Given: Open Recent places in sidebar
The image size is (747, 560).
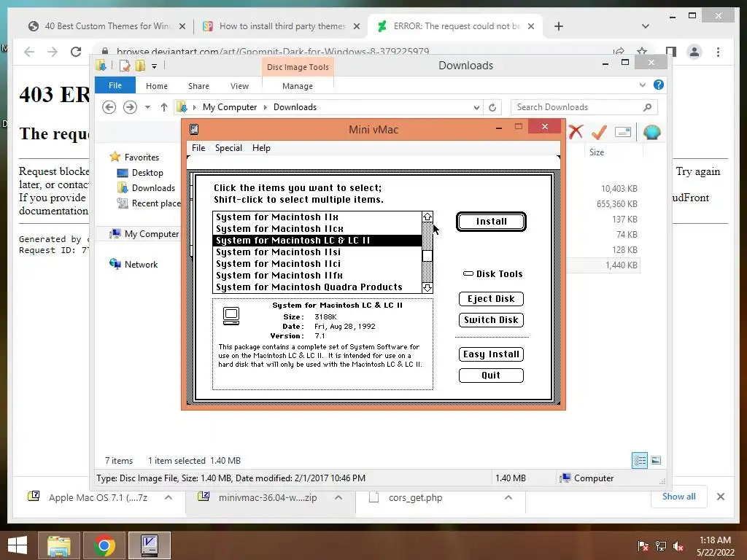Looking at the screenshot, I should 149,203.
